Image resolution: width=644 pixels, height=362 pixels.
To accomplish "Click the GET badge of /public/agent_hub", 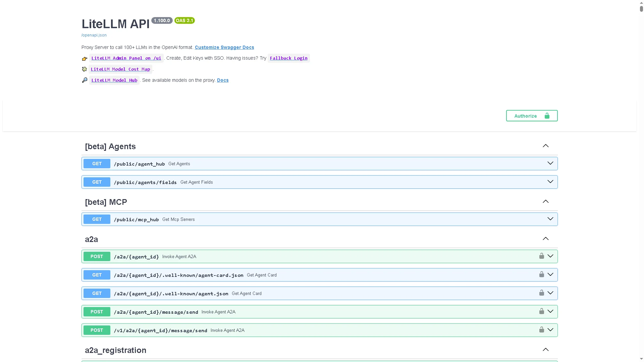I will pos(97,164).
